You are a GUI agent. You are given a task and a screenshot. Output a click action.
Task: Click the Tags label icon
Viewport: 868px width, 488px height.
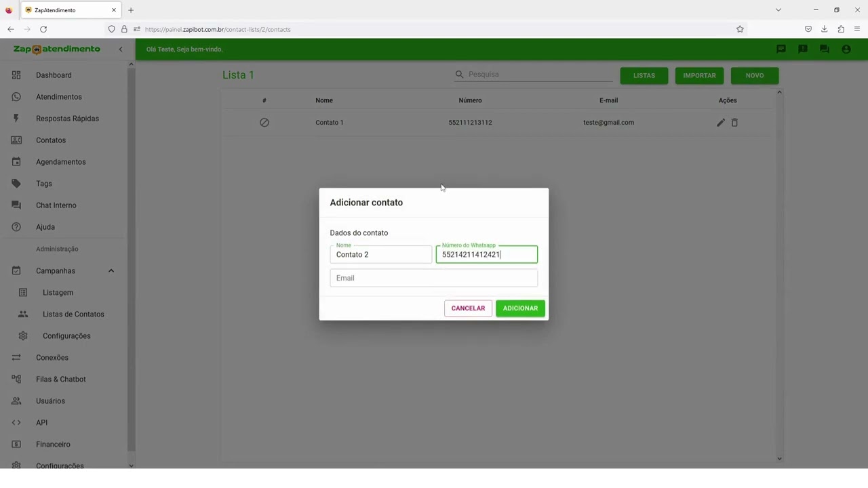click(16, 184)
